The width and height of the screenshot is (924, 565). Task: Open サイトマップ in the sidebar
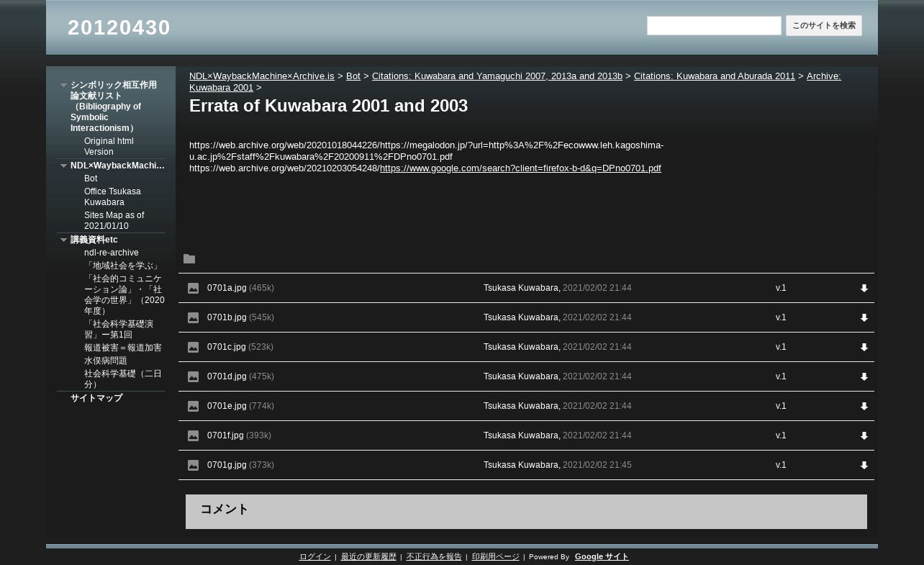click(x=96, y=398)
